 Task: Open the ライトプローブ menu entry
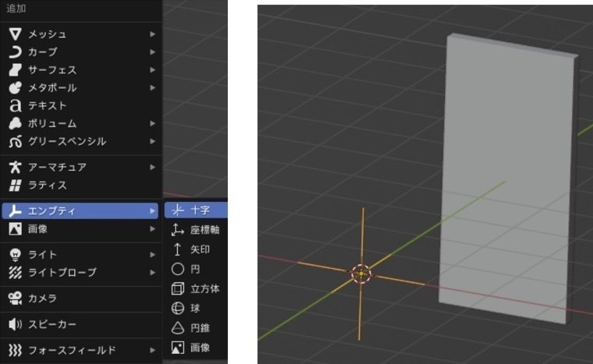tap(81, 273)
